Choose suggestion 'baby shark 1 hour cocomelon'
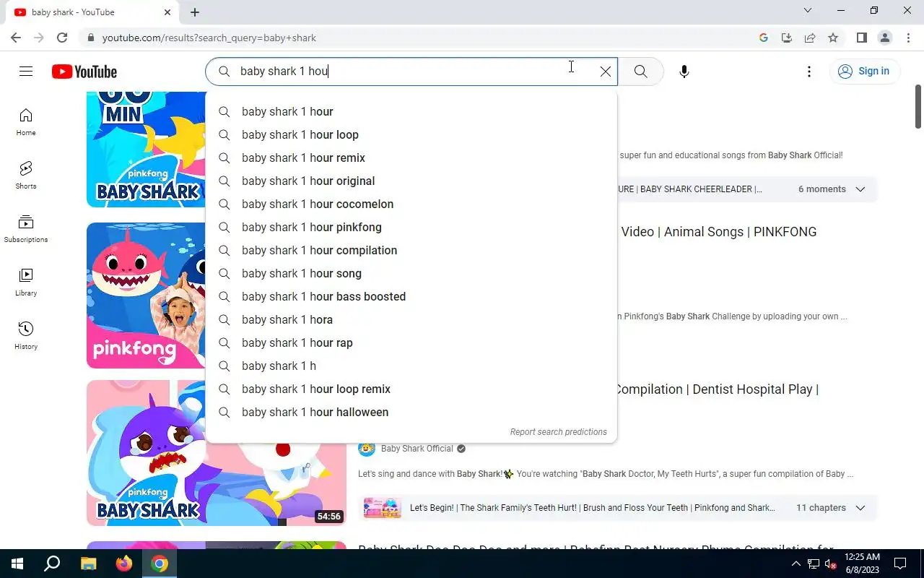Viewport: 924px width, 578px height. point(411,204)
